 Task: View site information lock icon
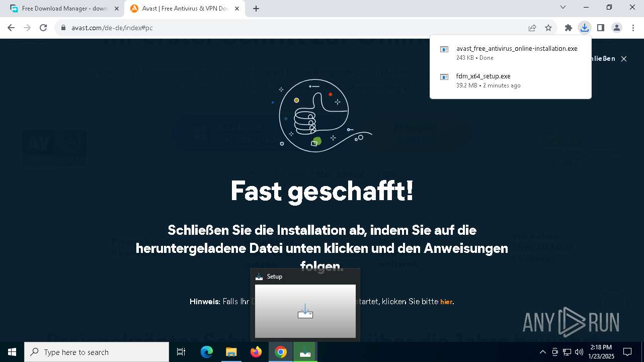[x=63, y=28]
